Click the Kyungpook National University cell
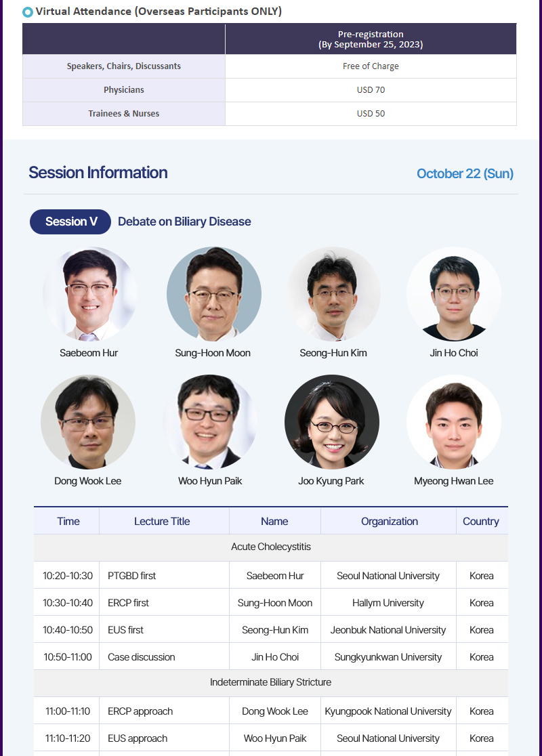 (388, 711)
